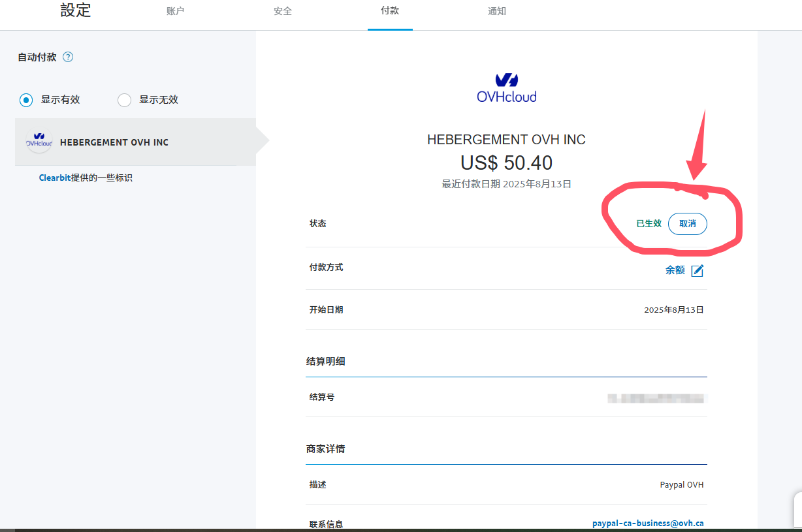The width and height of the screenshot is (802, 532).
Task: Click the 状态 row label
Action: [x=318, y=223]
